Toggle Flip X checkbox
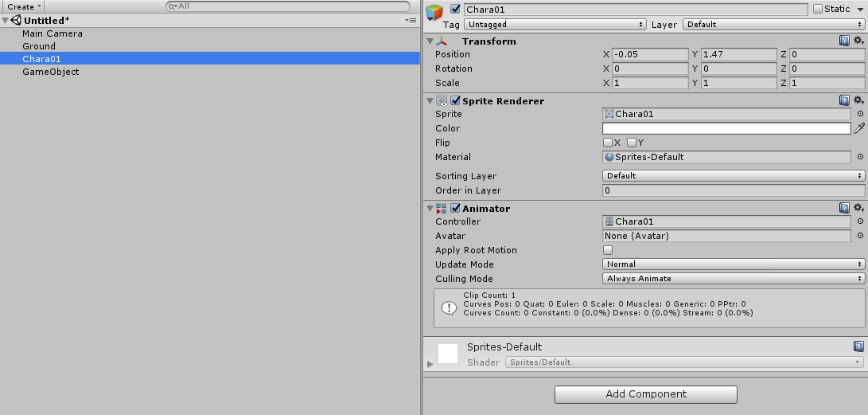 (608, 143)
